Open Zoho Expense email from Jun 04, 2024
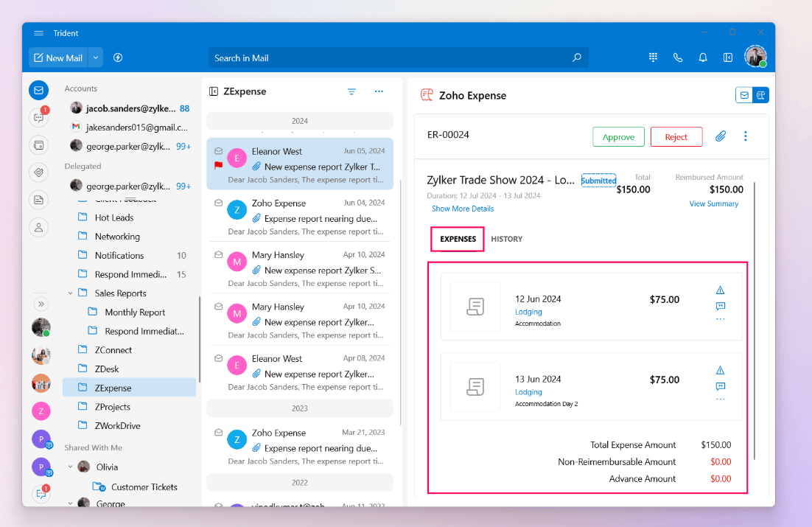Viewport: 812px width, 527px height. 300,216
